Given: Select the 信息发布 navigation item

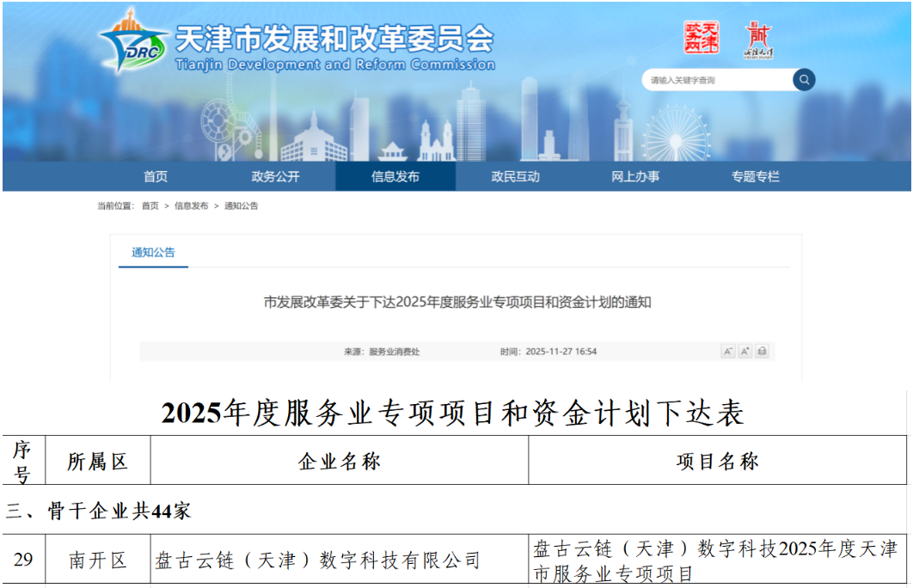Looking at the screenshot, I should [x=395, y=176].
